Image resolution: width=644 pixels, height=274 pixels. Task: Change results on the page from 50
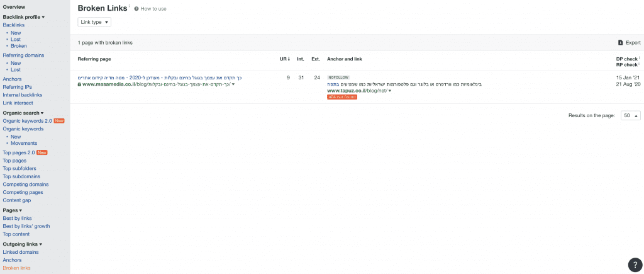630,116
